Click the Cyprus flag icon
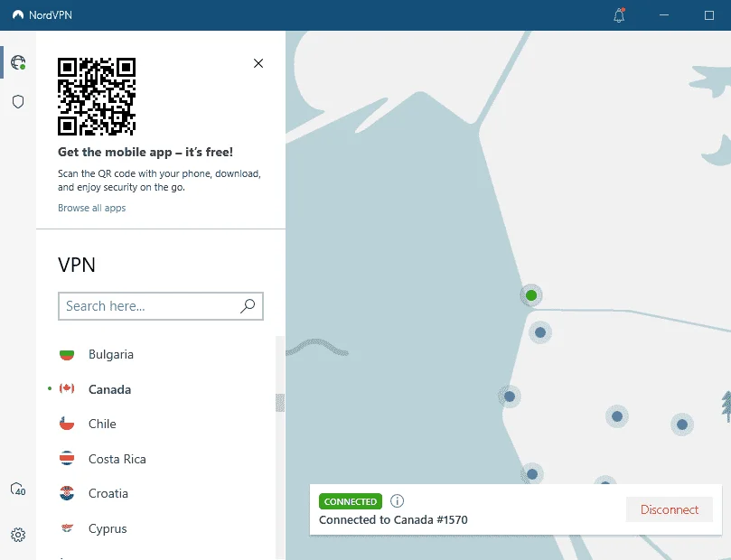 (x=67, y=527)
